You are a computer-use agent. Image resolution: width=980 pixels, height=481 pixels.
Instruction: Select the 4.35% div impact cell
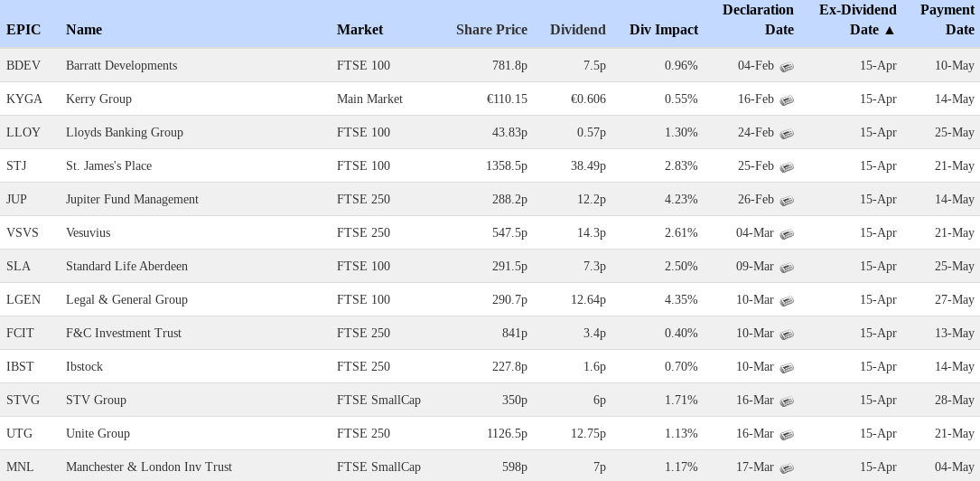pos(681,299)
